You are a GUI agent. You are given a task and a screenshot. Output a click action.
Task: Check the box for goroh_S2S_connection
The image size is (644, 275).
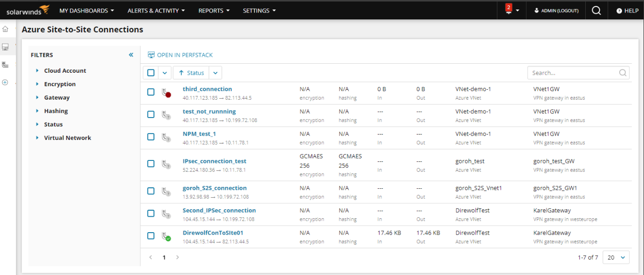coord(151,191)
